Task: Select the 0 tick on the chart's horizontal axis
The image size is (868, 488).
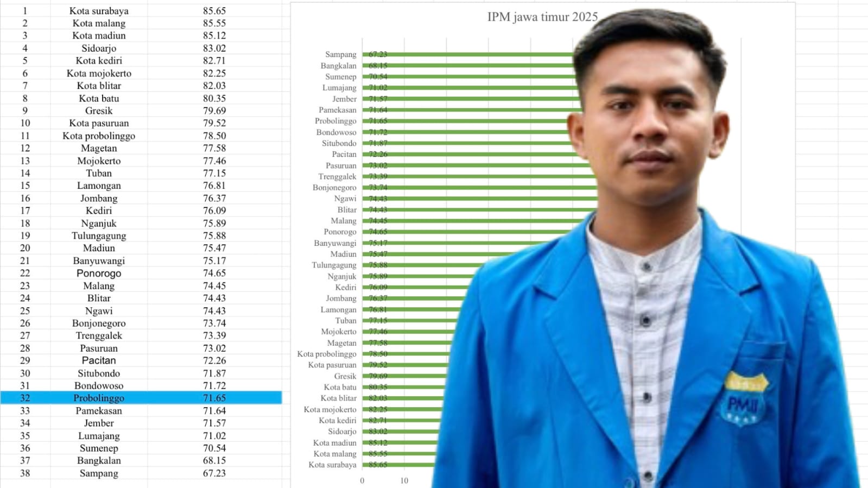Action: tap(363, 480)
